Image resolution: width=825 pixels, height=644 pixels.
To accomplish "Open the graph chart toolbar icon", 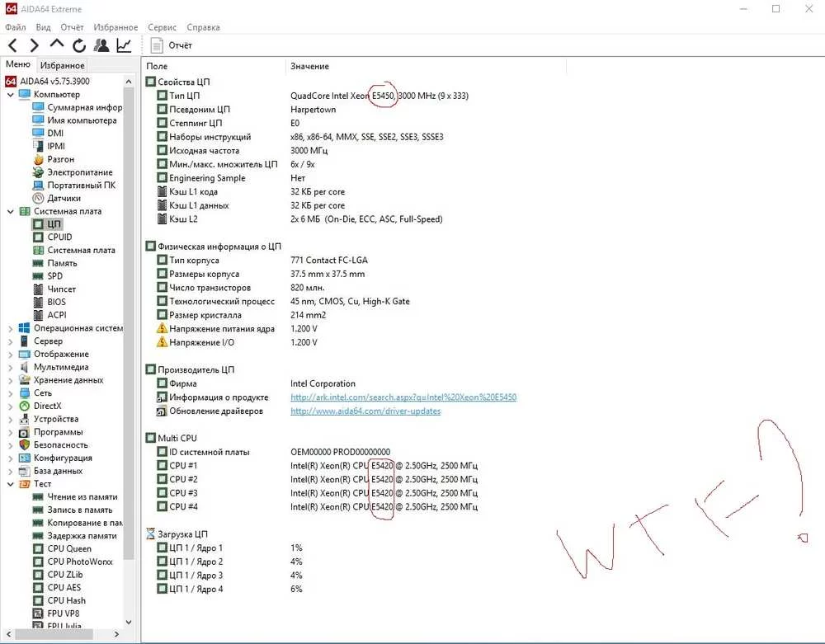I will coord(125,45).
